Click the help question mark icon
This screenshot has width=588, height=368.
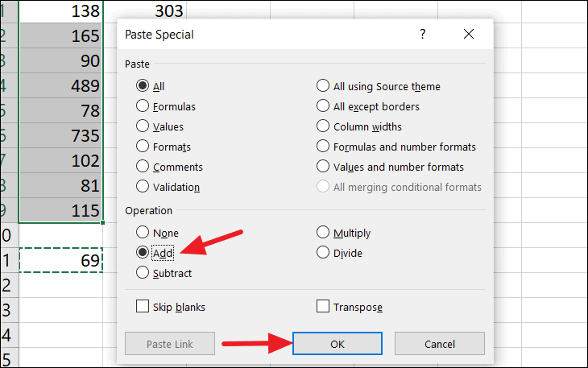coord(422,35)
